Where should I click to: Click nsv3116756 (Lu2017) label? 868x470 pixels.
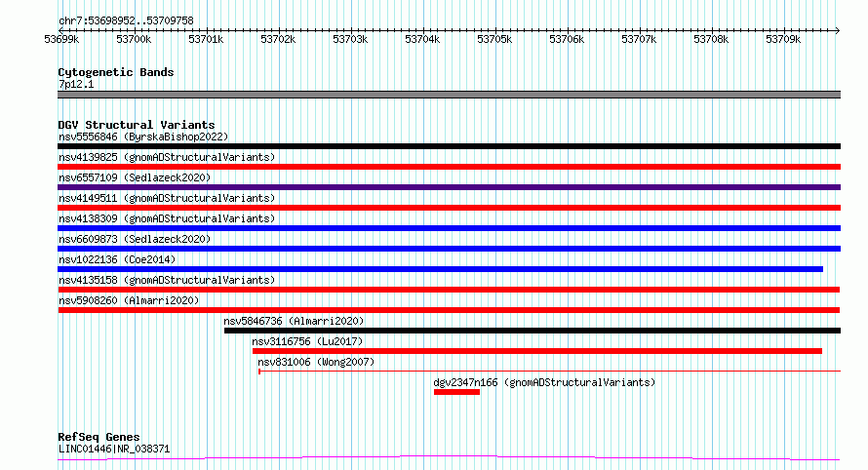coord(307,341)
